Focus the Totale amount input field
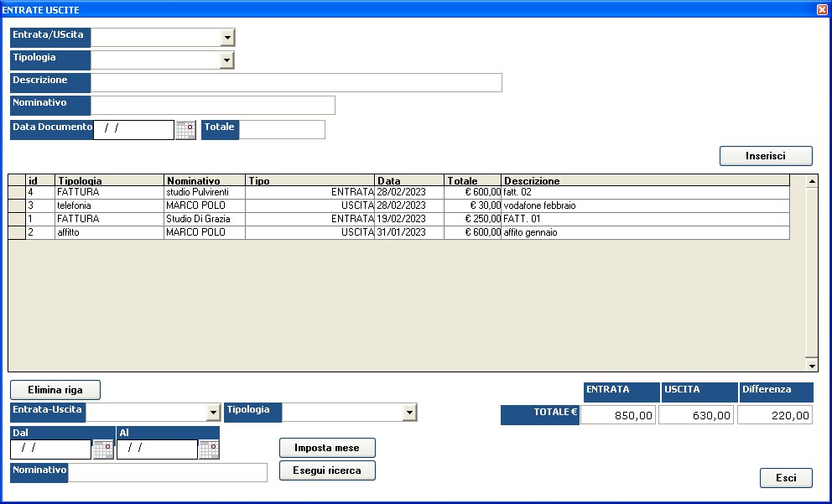 point(283,130)
